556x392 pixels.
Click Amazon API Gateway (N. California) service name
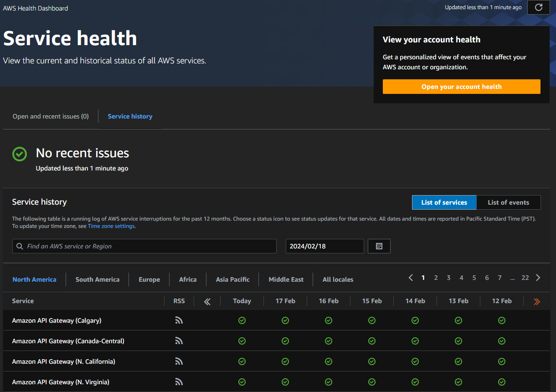63,361
